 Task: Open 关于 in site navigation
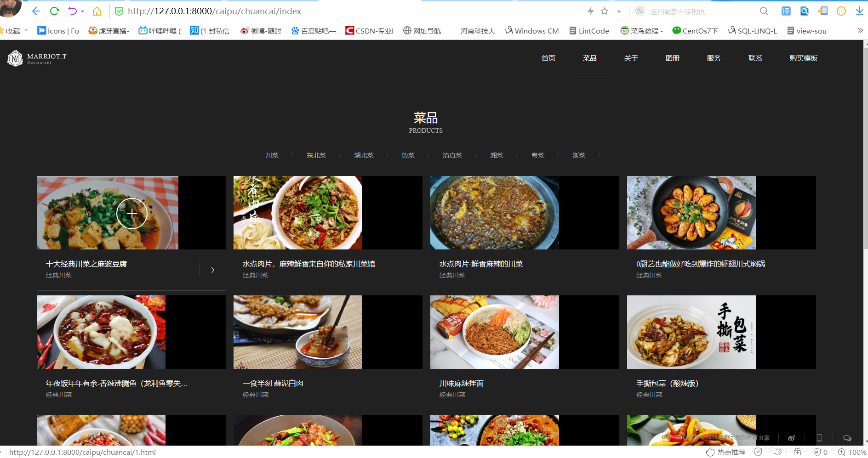(631, 58)
